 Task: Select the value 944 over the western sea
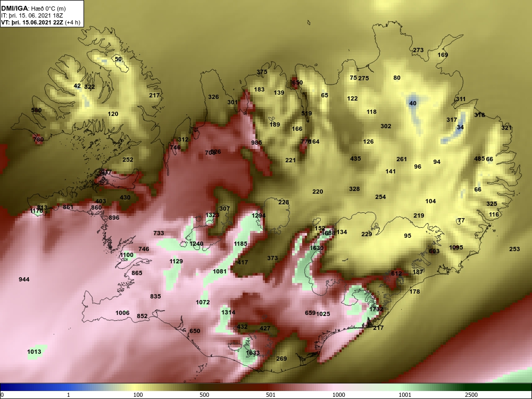[24, 279]
